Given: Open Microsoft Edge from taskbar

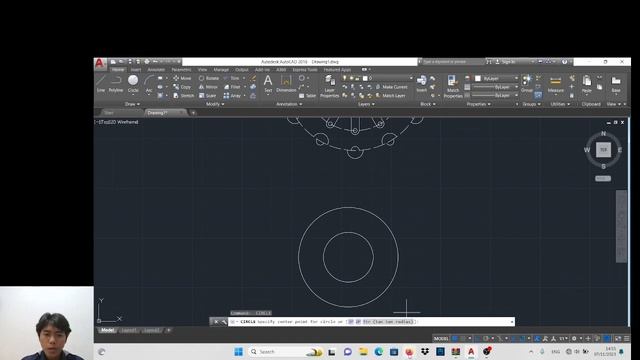Looking at the screenshot, I should point(378,351).
